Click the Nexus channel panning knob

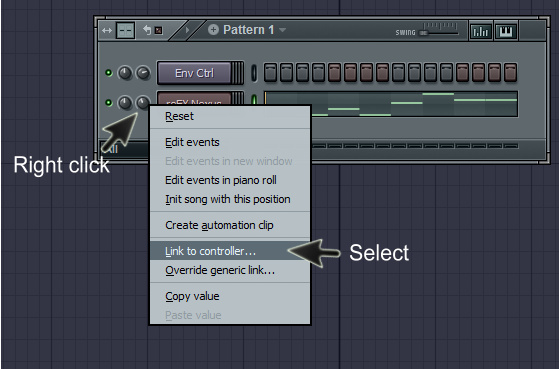click(125, 103)
